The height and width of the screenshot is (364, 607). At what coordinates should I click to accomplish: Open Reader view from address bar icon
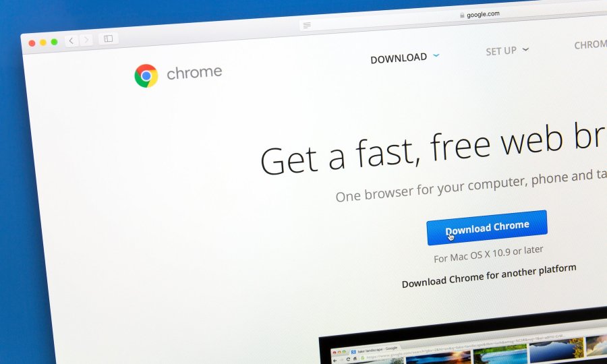[x=307, y=26]
